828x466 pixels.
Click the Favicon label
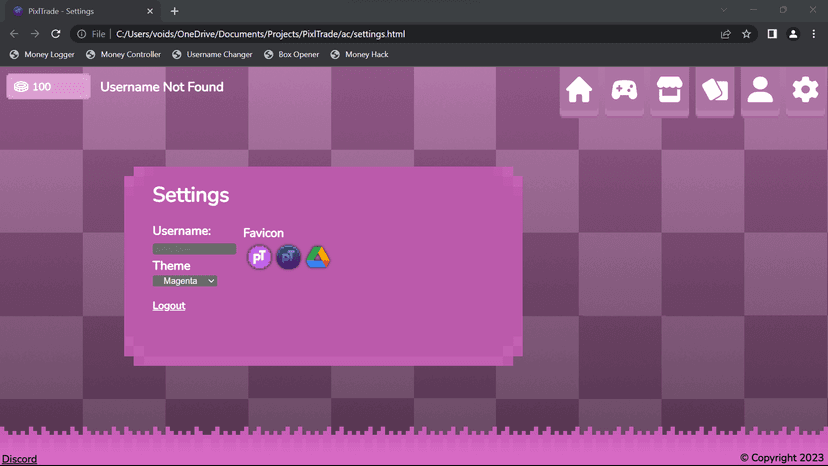pos(263,233)
